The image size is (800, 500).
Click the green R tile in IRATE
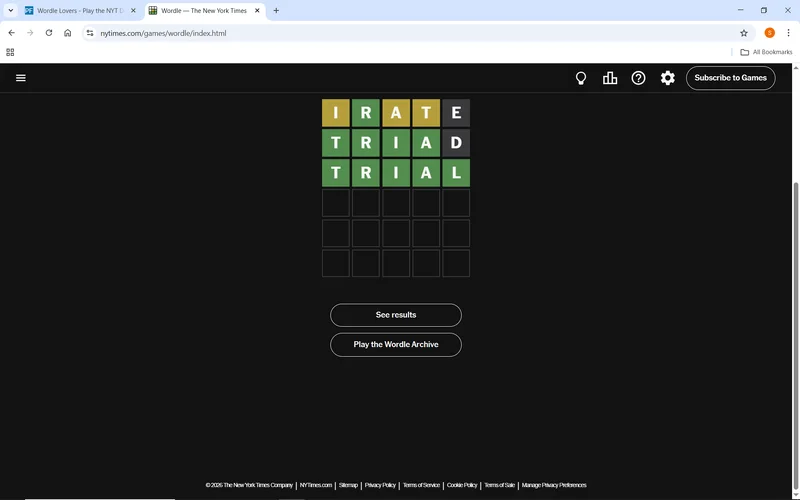pos(366,113)
